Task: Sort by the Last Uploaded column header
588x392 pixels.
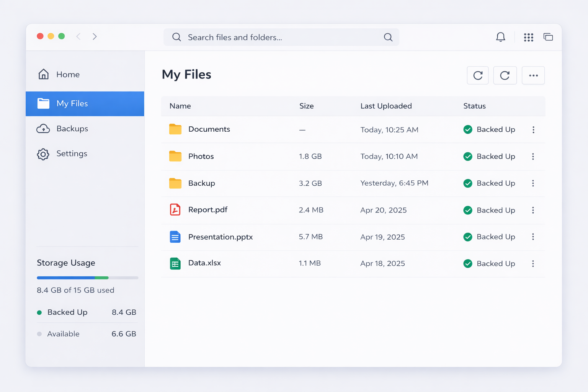Action: 386,106
